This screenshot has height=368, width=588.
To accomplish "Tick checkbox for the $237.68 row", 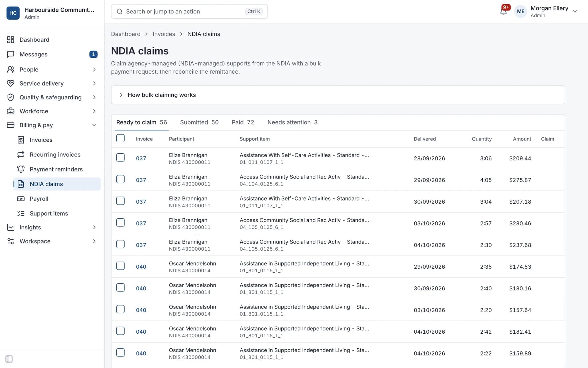I will click(x=120, y=244).
